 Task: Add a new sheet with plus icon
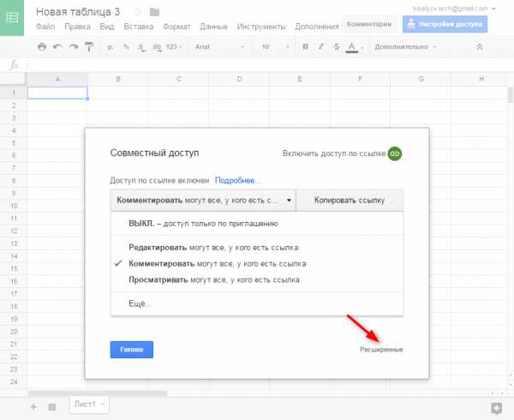tap(34, 405)
